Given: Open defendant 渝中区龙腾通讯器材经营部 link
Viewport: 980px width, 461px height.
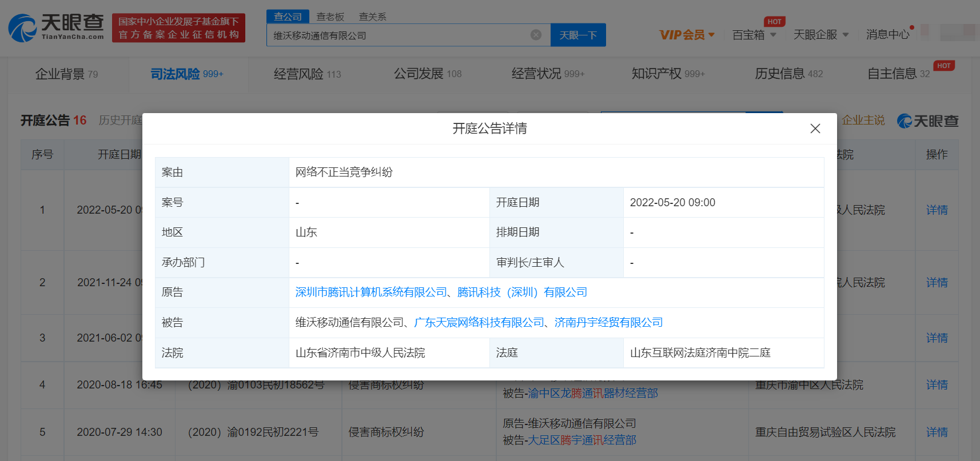Looking at the screenshot, I should 592,393.
